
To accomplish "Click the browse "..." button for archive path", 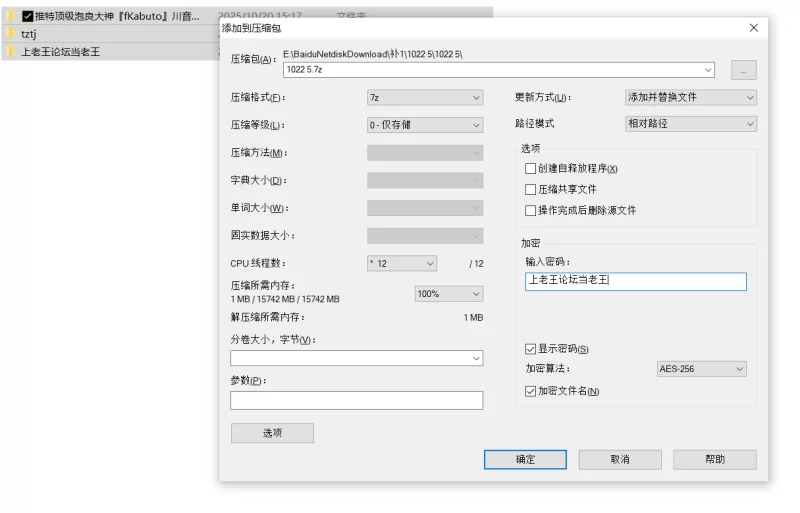I will 743,70.
